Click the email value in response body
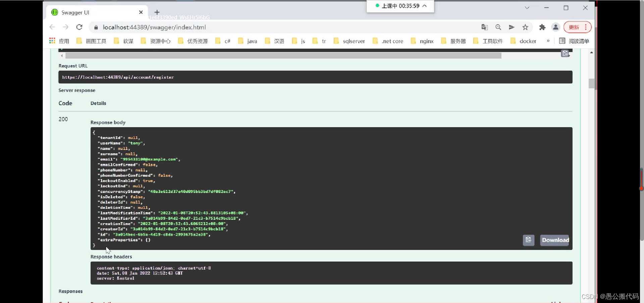The width and height of the screenshot is (644, 303). [150, 159]
